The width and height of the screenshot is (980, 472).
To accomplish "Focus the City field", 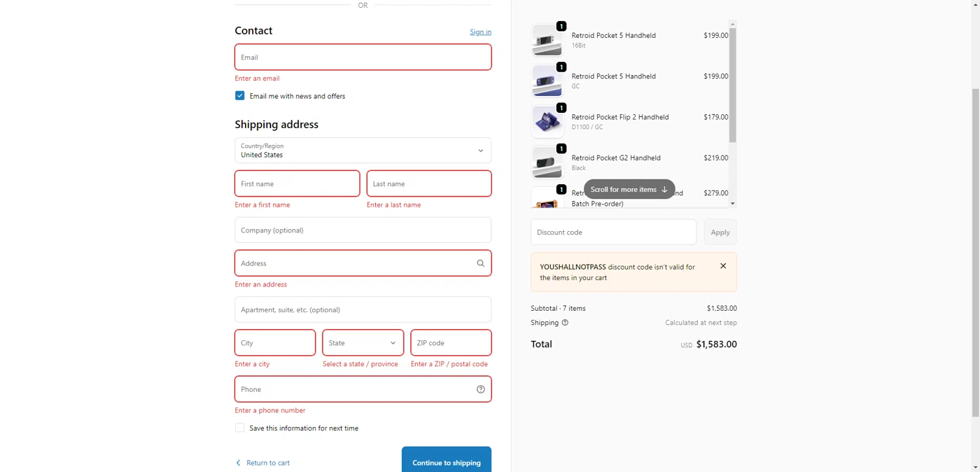I will click(275, 343).
